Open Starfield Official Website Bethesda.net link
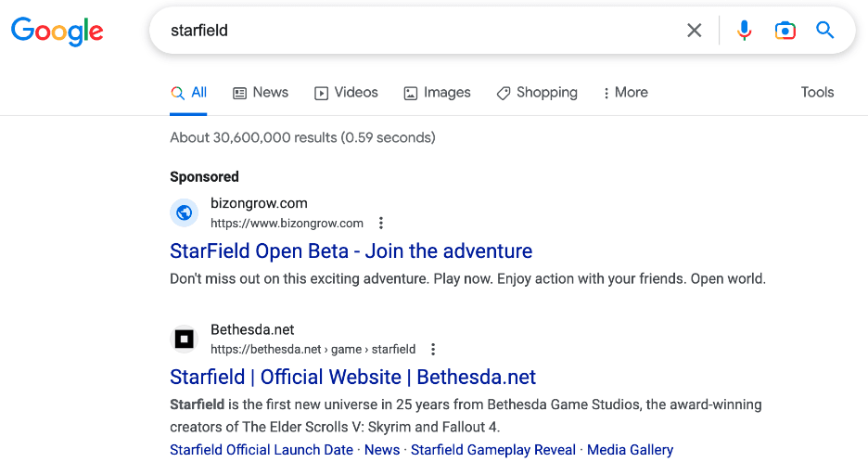868x475 pixels. pos(352,378)
